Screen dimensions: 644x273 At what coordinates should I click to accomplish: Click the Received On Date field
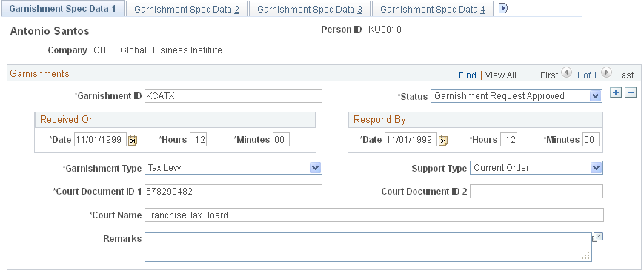tap(101, 140)
